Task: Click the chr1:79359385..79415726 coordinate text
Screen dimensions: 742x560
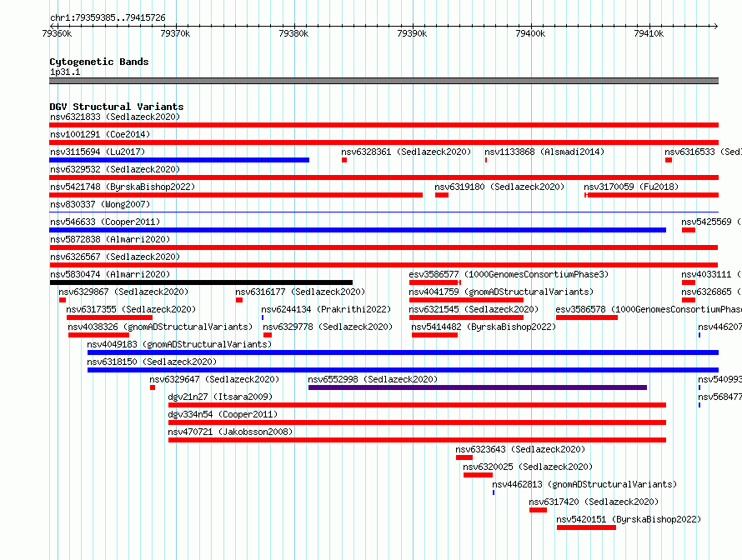Action: (108, 17)
